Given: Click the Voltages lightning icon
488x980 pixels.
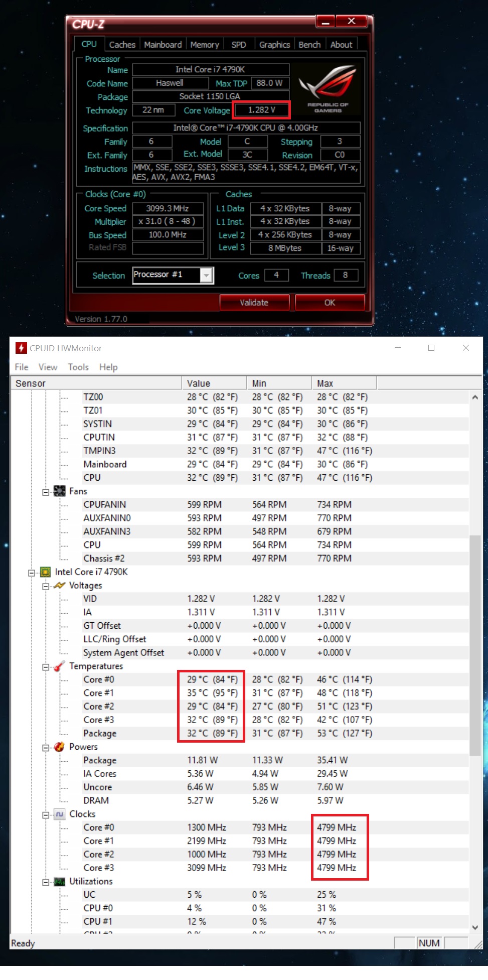Looking at the screenshot, I should pos(59,585).
